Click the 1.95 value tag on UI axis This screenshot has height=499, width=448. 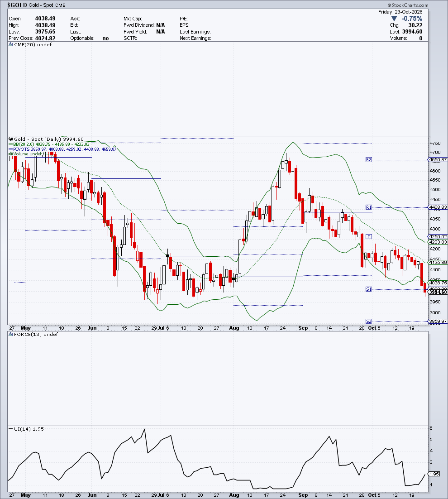(434, 474)
